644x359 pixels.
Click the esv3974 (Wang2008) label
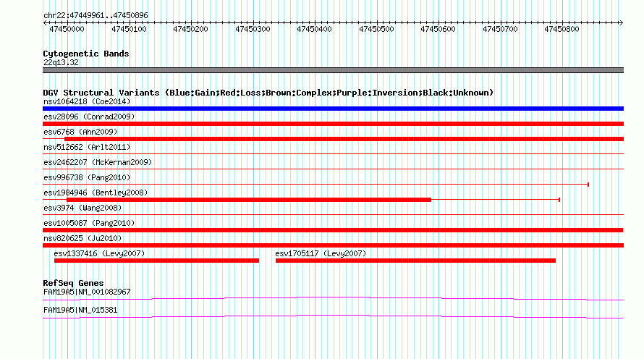82,208
